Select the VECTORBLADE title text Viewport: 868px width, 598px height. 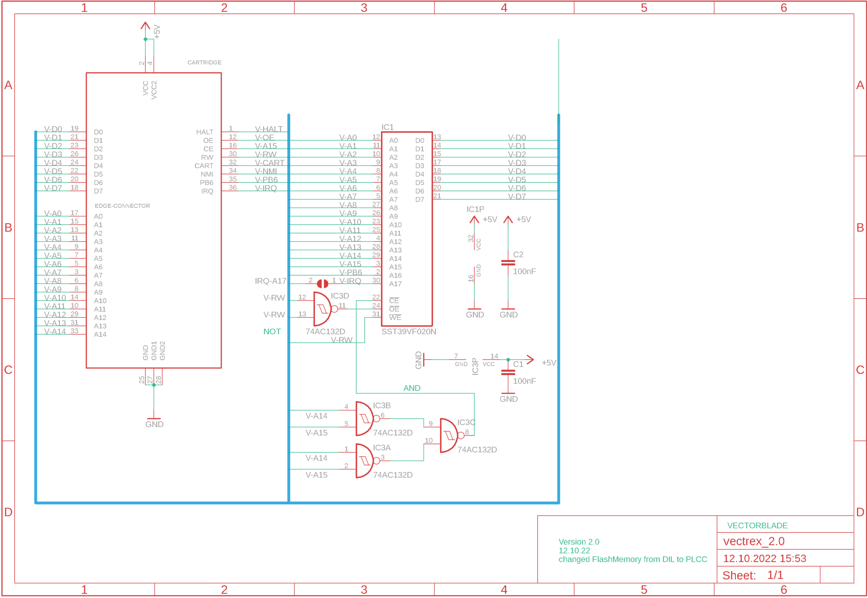tap(757, 526)
